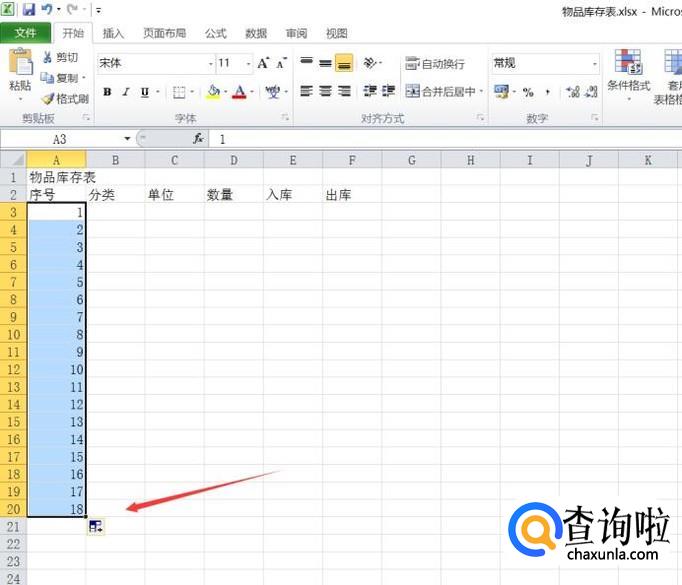Click the Paste clipboard icon
Screen dimensions: 682x585
click(20, 62)
